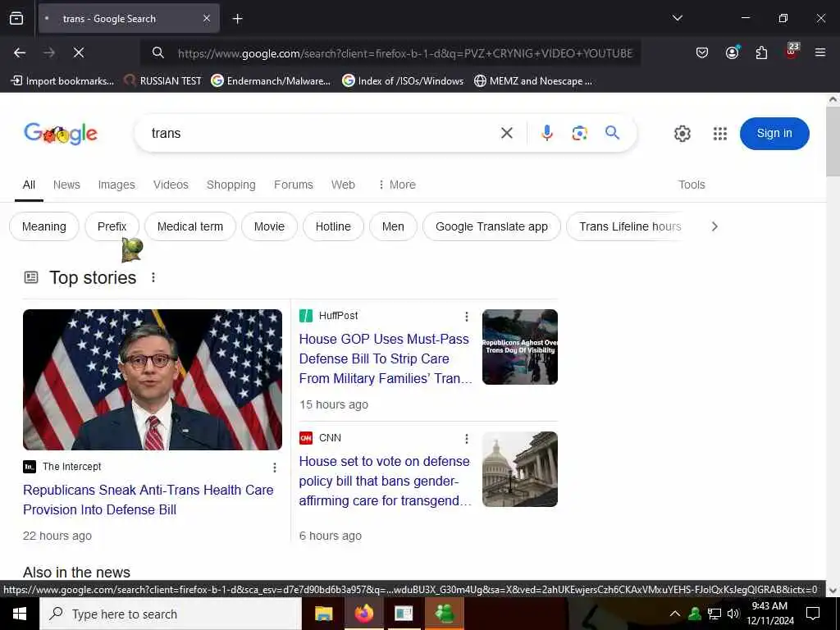This screenshot has width=840, height=630.
Task: Select the Prefix suggestion chip
Action: [x=112, y=226]
